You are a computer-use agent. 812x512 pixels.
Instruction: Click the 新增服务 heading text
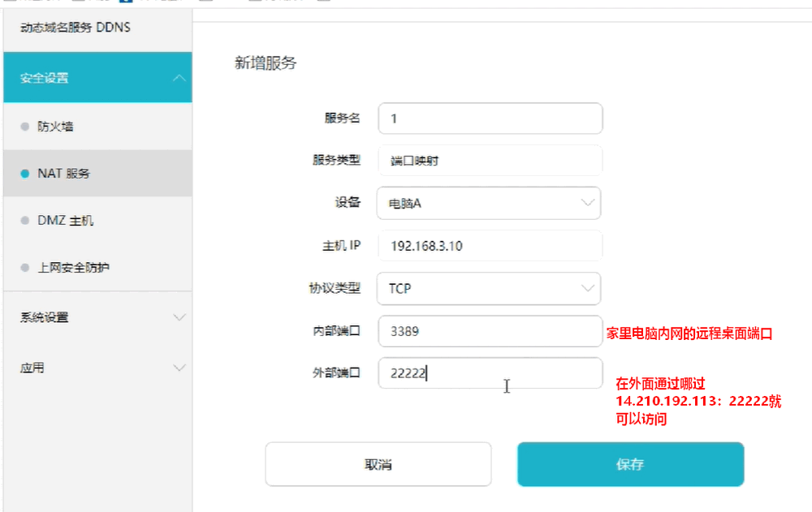coord(266,63)
